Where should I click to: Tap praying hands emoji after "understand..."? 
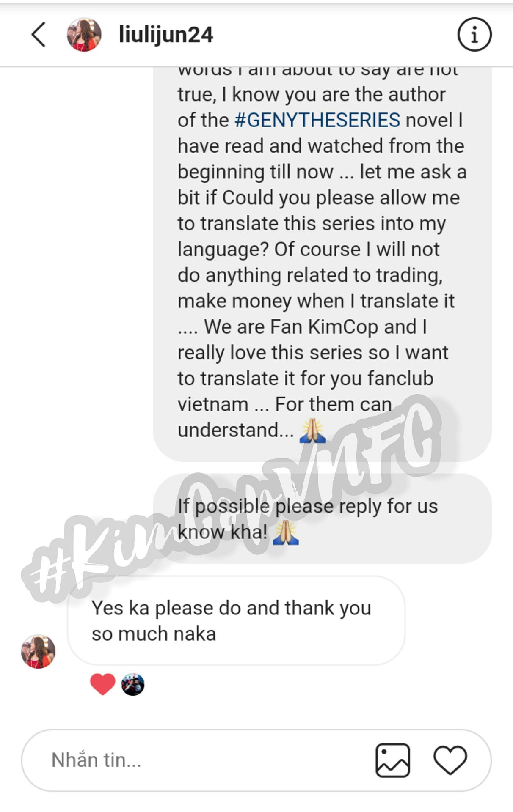coord(312,431)
